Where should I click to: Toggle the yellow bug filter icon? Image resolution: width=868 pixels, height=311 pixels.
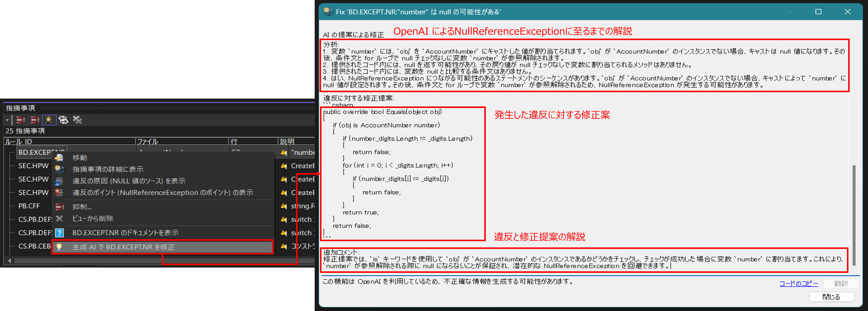(x=49, y=120)
